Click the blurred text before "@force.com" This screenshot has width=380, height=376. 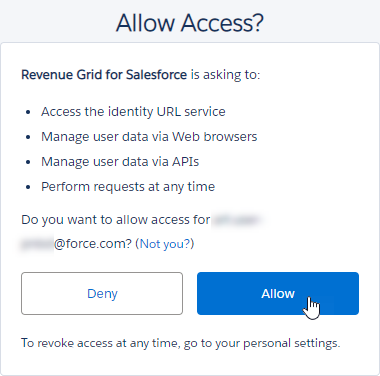pos(37,244)
